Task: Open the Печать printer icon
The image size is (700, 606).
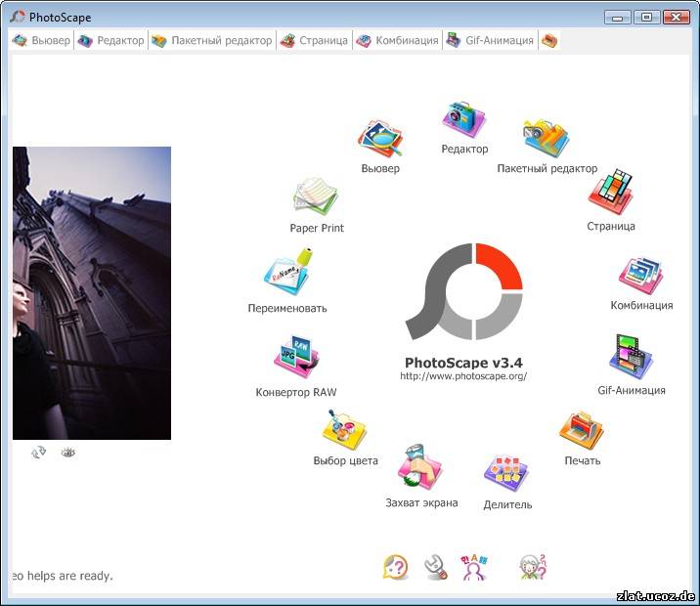Action: coord(582,431)
